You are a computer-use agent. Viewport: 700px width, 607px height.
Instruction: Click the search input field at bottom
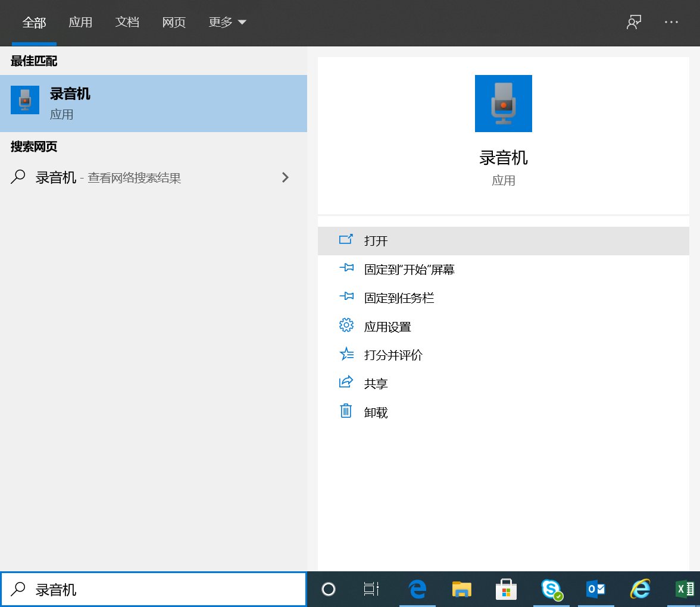pos(155,589)
